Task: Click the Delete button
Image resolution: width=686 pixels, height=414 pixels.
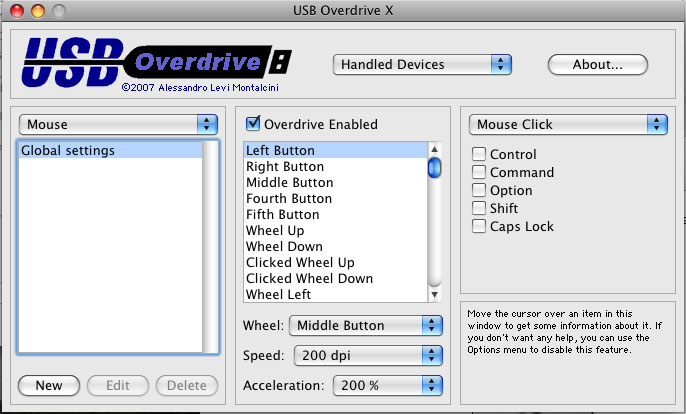Action: [187, 386]
